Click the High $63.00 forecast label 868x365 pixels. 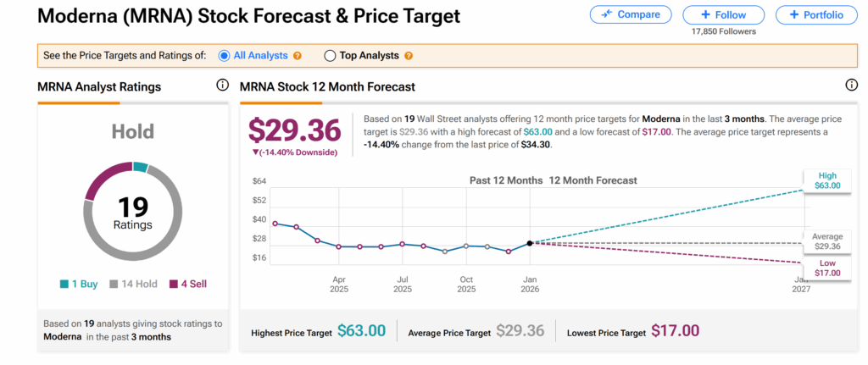[825, 180]
